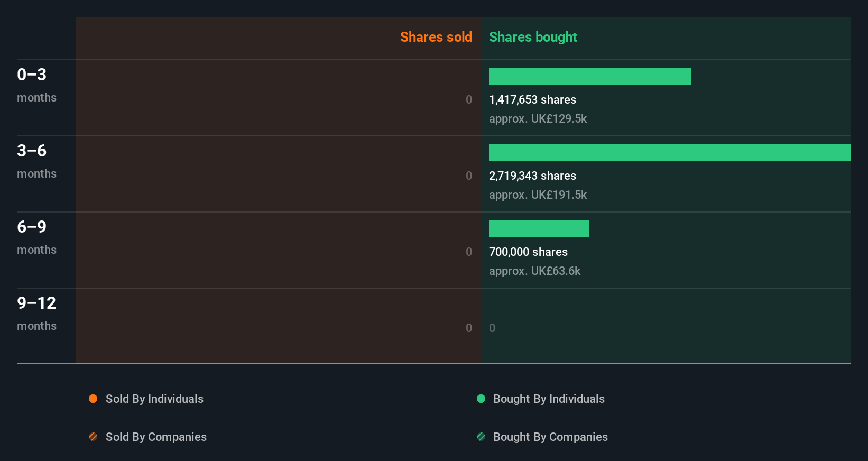Viewport: 868px width, 461px height.
Task: Click the '0–3' months row label
Action: [x=32, y=75]
